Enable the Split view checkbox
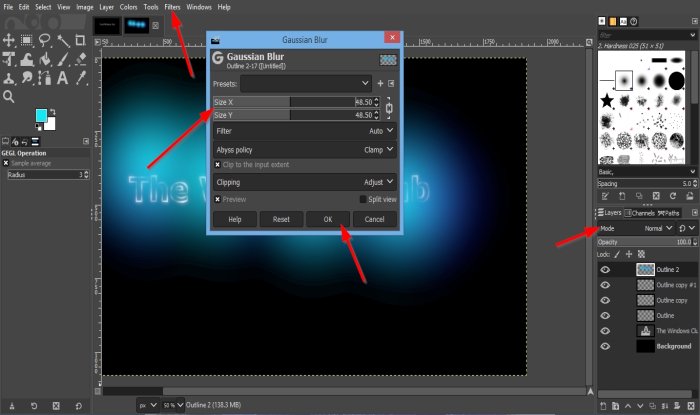Image resolution: width=700 pixels, height=415 pixels. [x=363, y=199]
